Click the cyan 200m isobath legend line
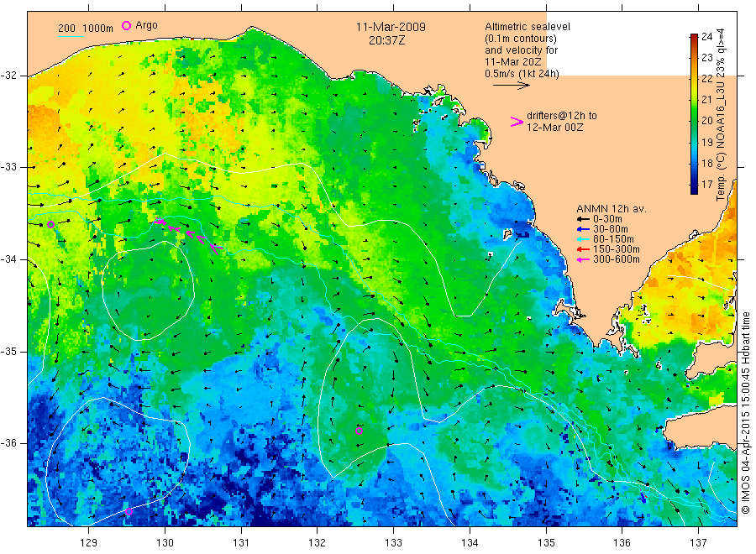This screenshot has width=756, height=554. (x=71, y=36)
